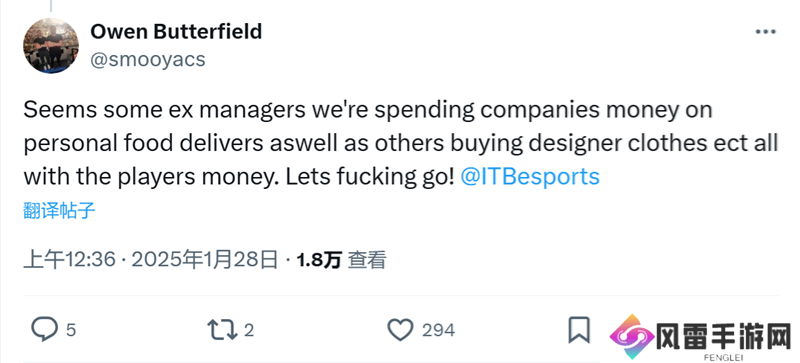Repost using the retweet arrows icon
The image size is (800, 363).
pos(222,330)
